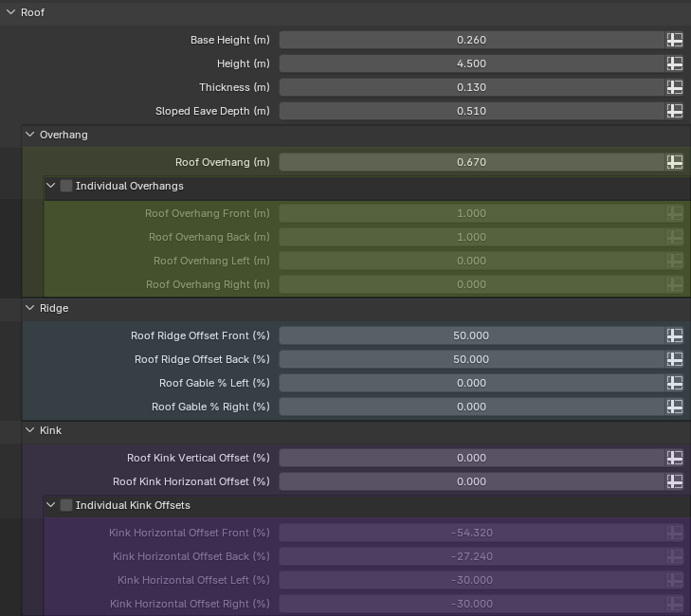Click the attribute icon beside Thickness
The image size is (691, 616).
coord(674,88)
